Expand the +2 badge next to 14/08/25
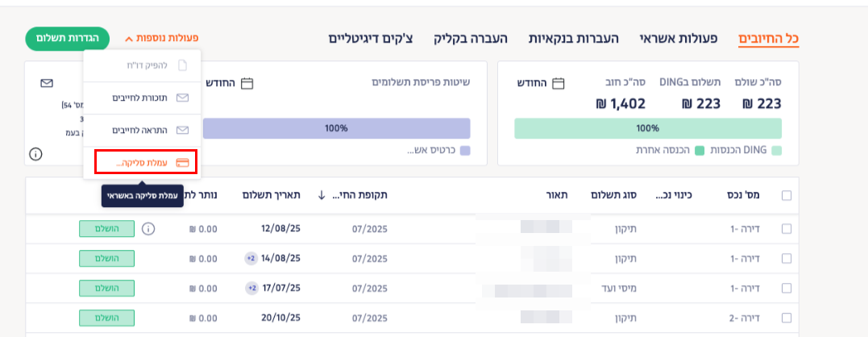 (x=251, y=259)
